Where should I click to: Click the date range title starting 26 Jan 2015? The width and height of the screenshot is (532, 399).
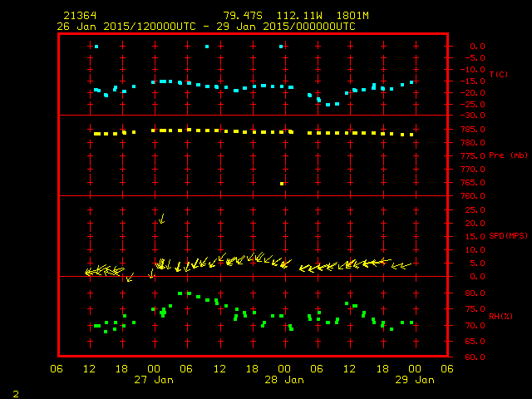(x=206, y=27)
